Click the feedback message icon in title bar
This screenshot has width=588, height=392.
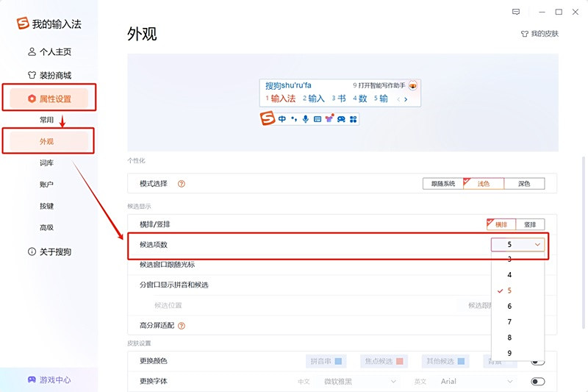516,12
